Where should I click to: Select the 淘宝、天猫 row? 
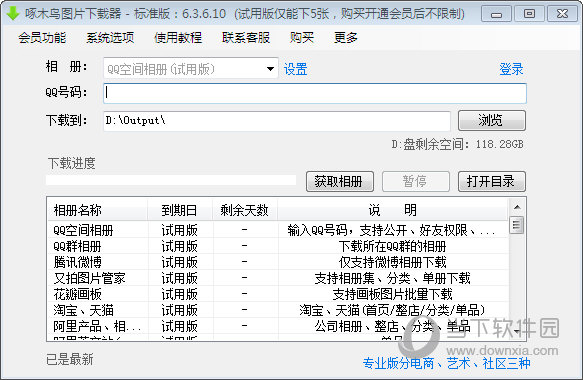(x=278, y=310)
